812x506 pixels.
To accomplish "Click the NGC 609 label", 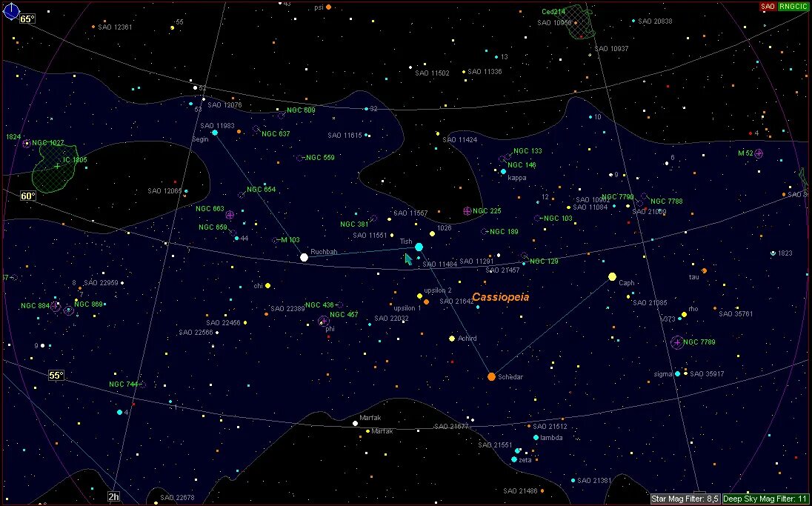I will (301, 110).
